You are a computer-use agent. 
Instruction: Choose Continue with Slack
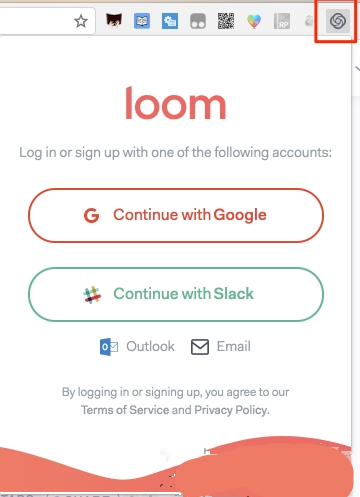176,294
